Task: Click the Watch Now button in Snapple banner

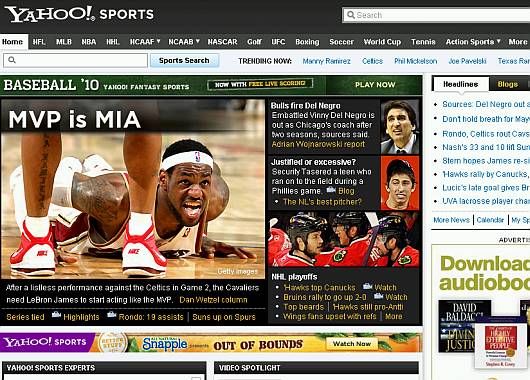Action: 352,343
